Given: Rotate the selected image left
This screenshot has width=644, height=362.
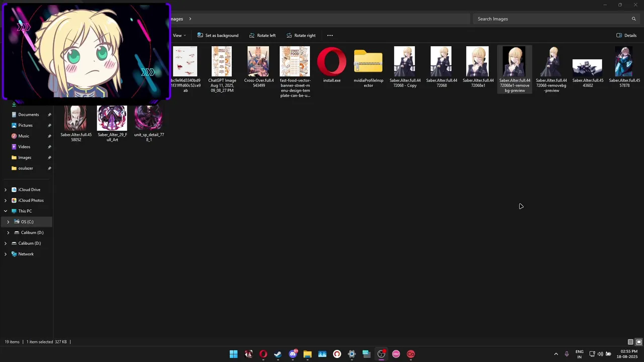Looking at the screenshot, I should (x=262, y=35).
